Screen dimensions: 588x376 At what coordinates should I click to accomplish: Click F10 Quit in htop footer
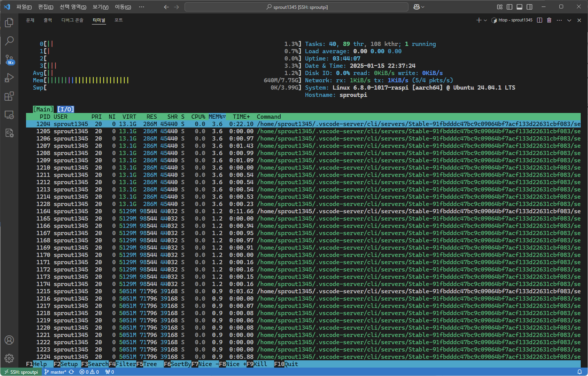(x=286, y=364)
